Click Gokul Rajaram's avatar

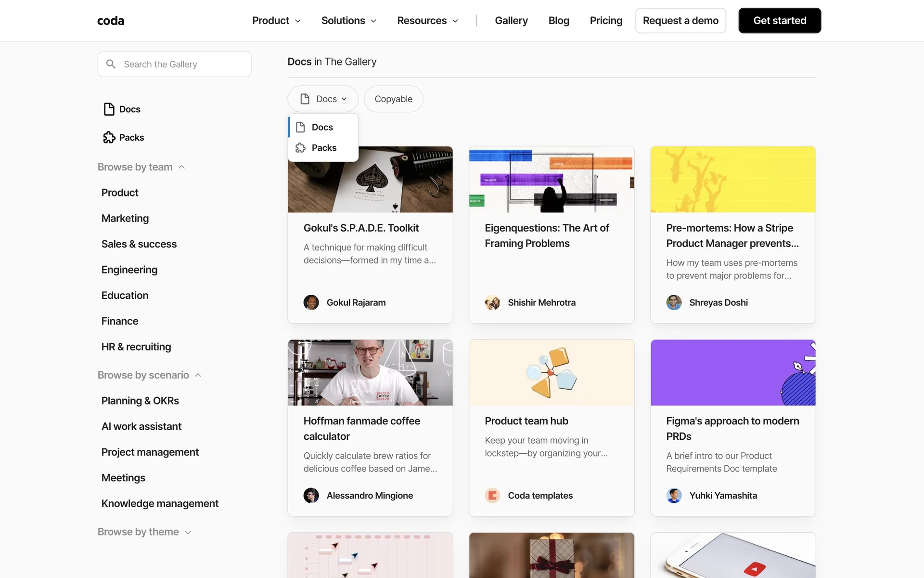pos(311,302)
